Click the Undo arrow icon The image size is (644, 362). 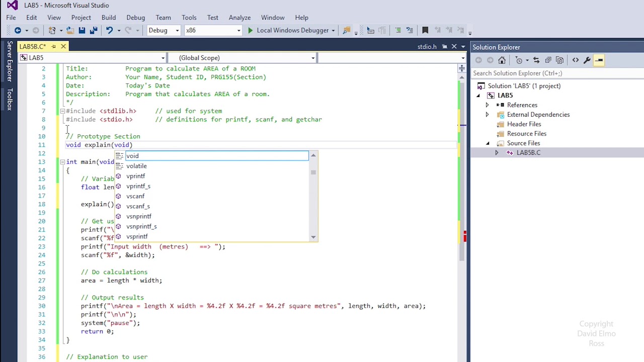tap(109, 30)
